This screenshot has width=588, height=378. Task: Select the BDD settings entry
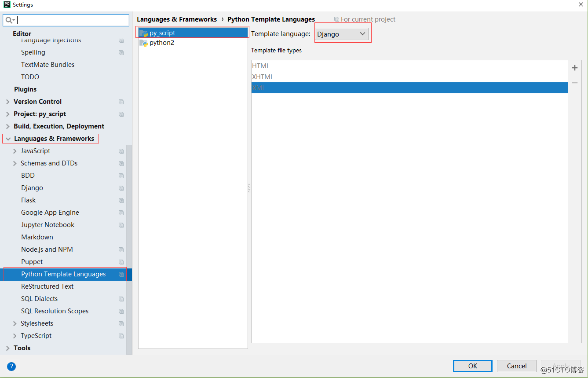coord(28,176)
